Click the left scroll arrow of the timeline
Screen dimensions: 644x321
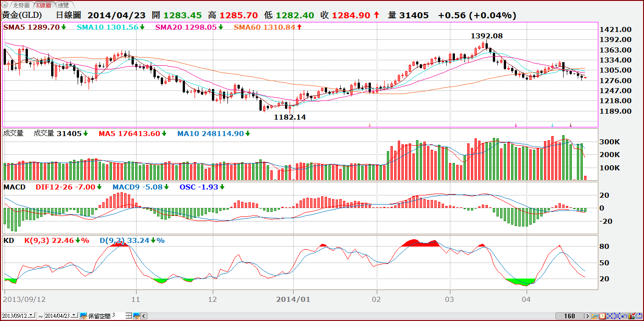point(143,316)
